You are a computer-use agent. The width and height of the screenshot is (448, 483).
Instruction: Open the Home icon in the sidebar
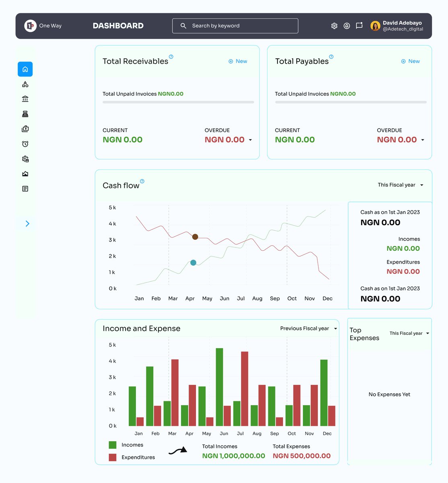pos(25,69)
